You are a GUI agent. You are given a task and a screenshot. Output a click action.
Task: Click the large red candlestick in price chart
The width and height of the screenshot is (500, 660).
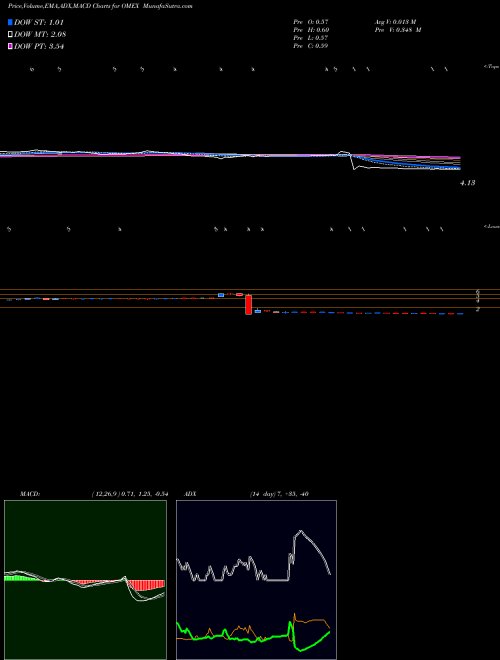click(x=249, y=304)
